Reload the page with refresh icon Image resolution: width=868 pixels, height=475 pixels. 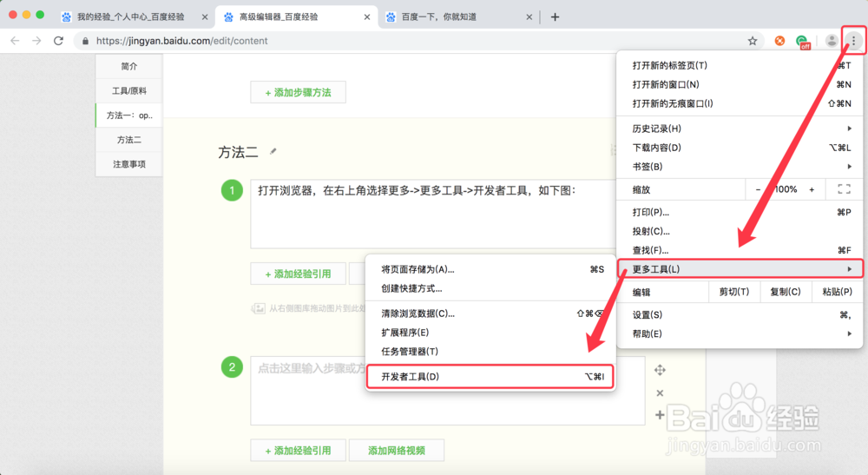tap(58, 41)
